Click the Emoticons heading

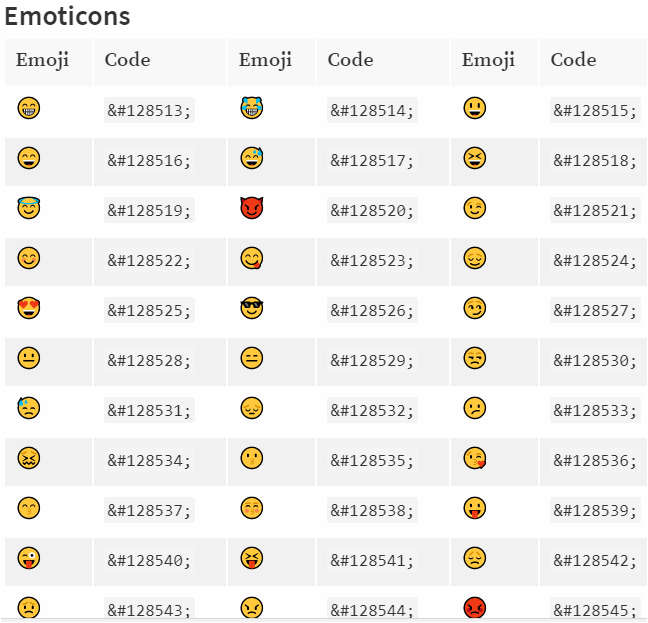68,17
